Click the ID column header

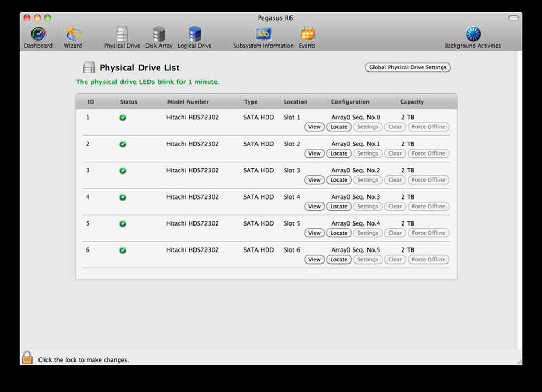point(91,102)
